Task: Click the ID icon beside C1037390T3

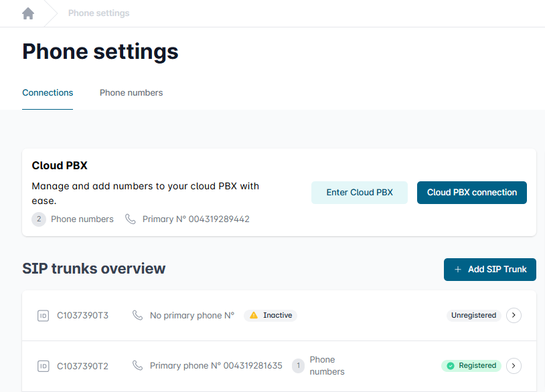Action: coord(43,316)
